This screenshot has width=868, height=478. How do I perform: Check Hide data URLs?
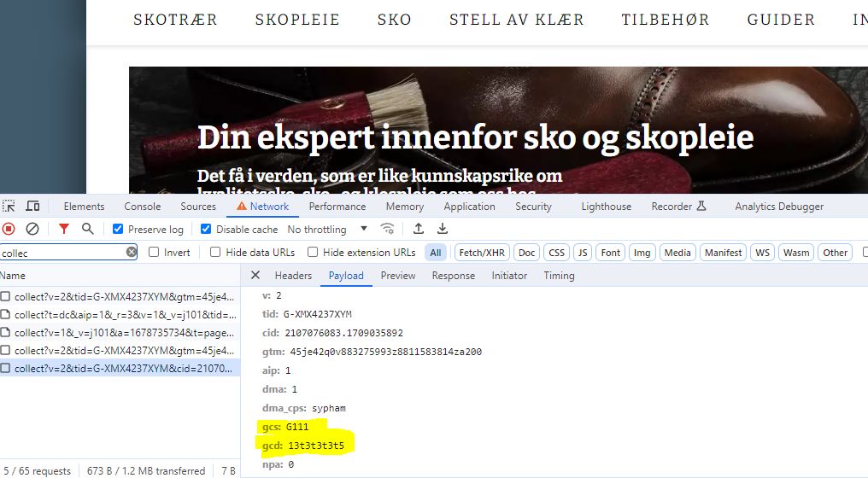(215, 253)
